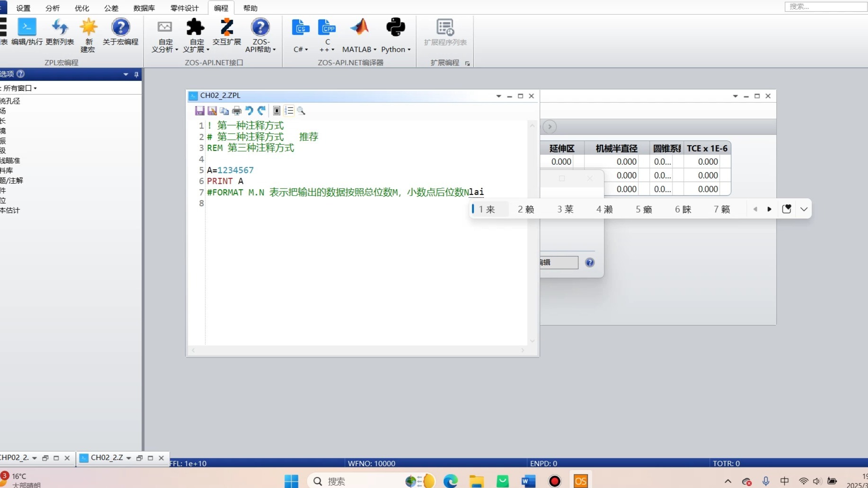Open Microsoft Edge from taskbar
Image resolution: width=868 pixels, height=488 pixels.
click(x=451, y=481)
